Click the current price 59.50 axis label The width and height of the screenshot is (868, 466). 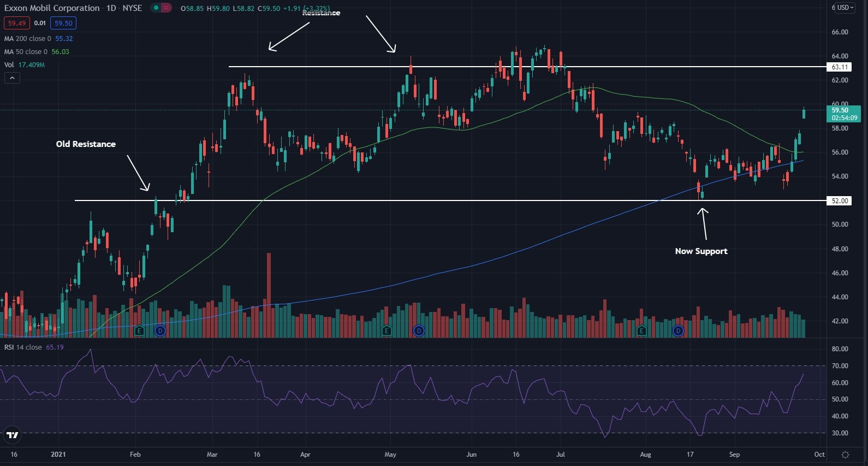click(844, 114)
